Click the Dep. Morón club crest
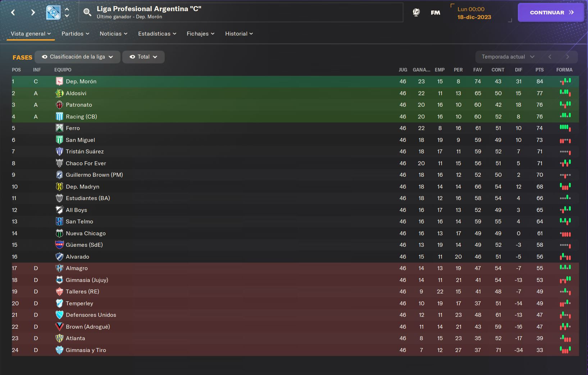Screen dimensions: 588x375 tap(59, 82)
